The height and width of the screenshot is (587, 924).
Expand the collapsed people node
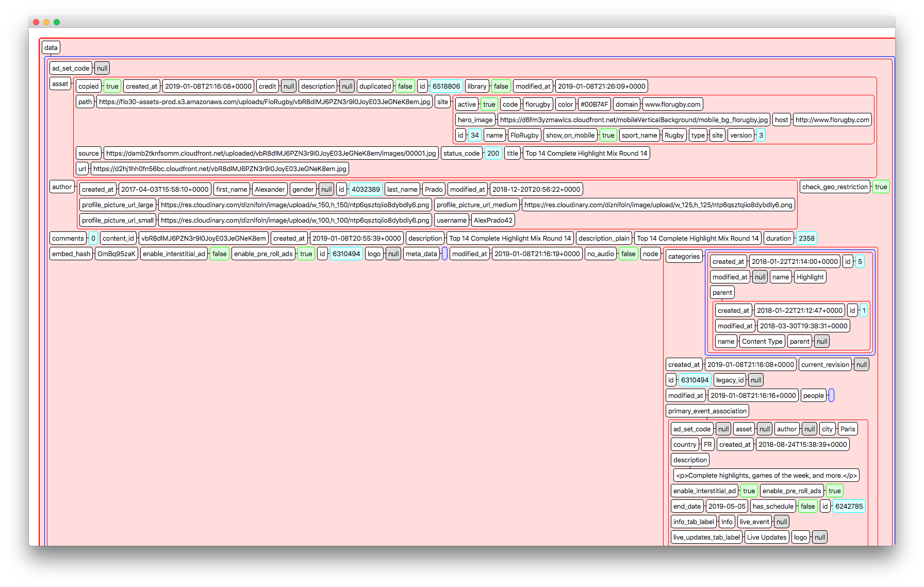click(831, 395)
